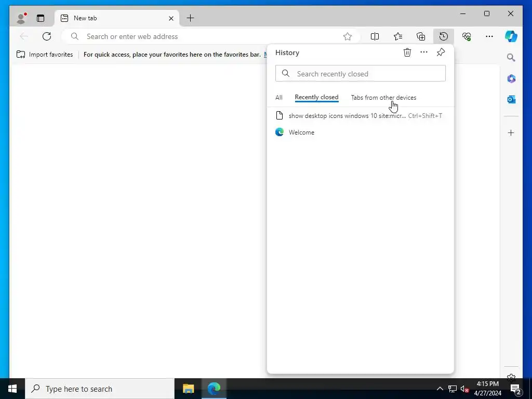Switch to the All history tab
The image size is (532, 399).
pyautogui.click(x=279, y=98)
